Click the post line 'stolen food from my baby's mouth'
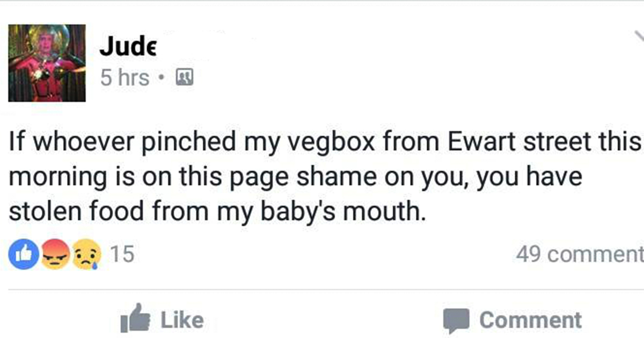 tap(213, 211)
